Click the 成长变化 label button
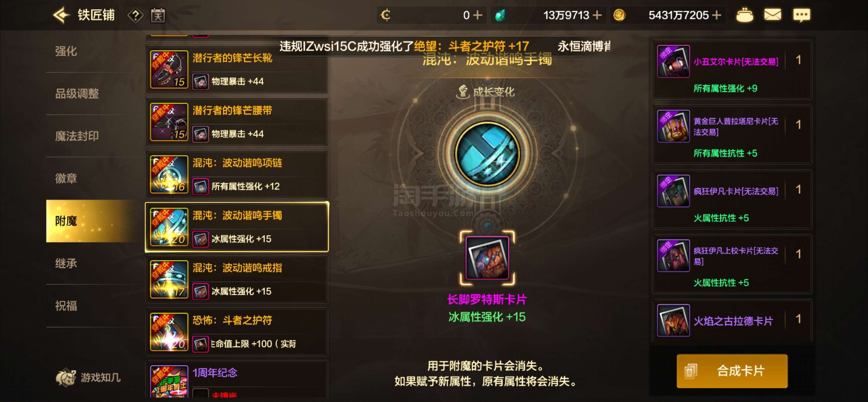This screenshot has height=402, width=868. click(x=487, y=92)
